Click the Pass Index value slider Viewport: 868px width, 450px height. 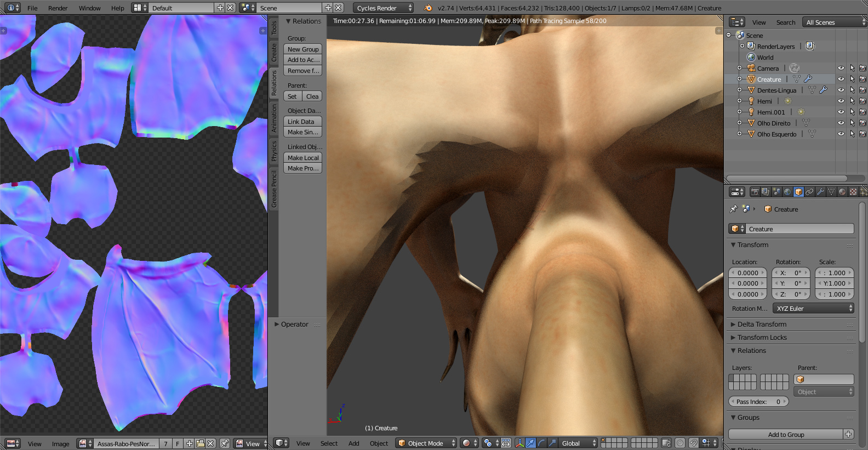[x=758, y=401]
